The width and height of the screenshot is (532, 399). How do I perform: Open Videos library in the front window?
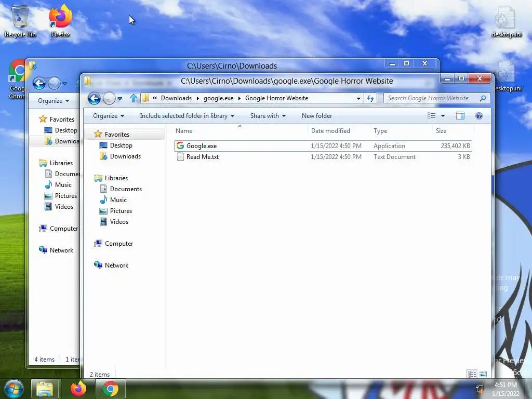[x=119, y=221]
